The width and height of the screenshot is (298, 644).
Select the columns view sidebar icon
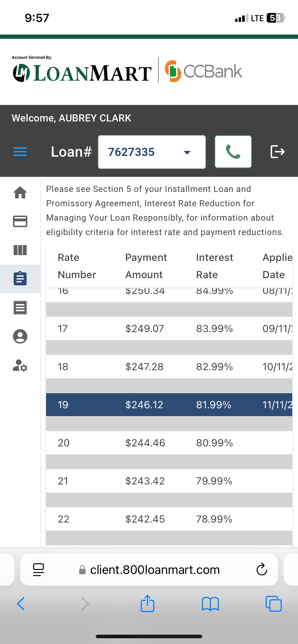point(20,250)
